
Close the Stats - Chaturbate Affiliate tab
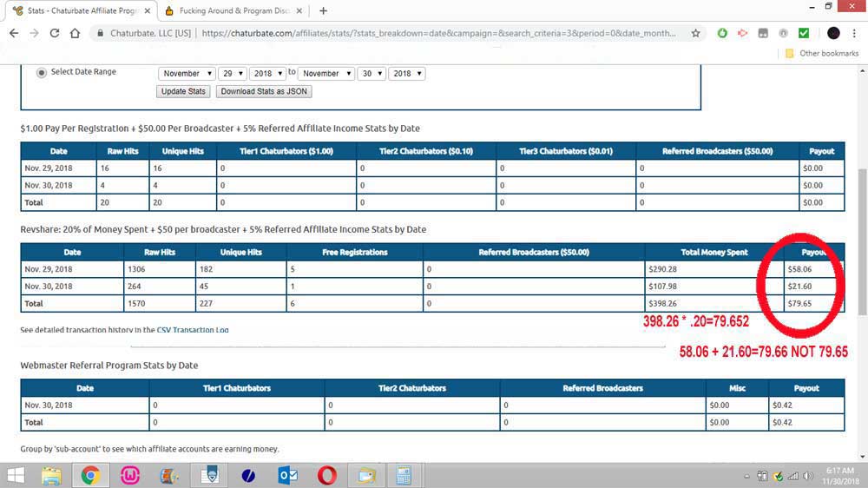pyautogui.click(x=148, y=10)
